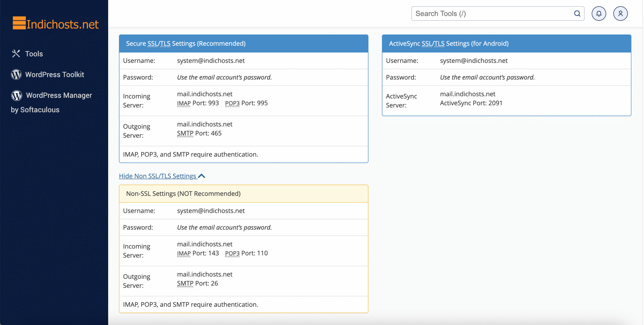
Task: Select the WordPress Toolkit icon
Action: 16,74
